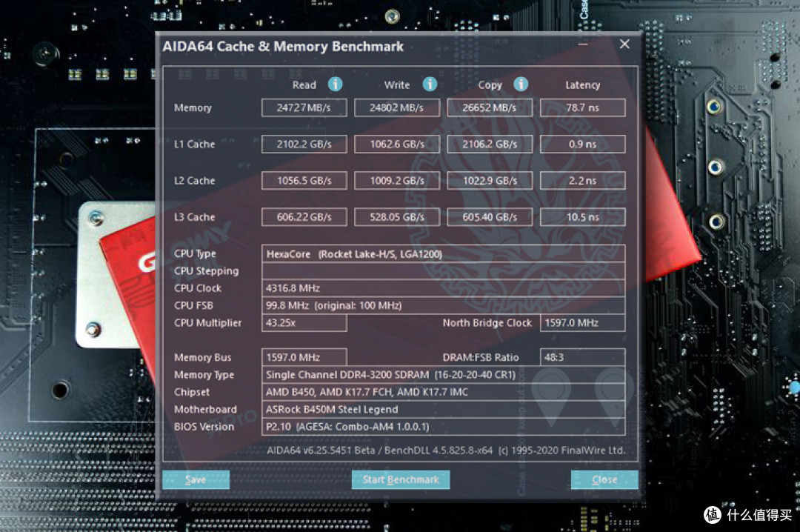Select L2 Cache Latency 2.2 ns
The width and height of the screenshot is (800, 532).
(583, 181)
